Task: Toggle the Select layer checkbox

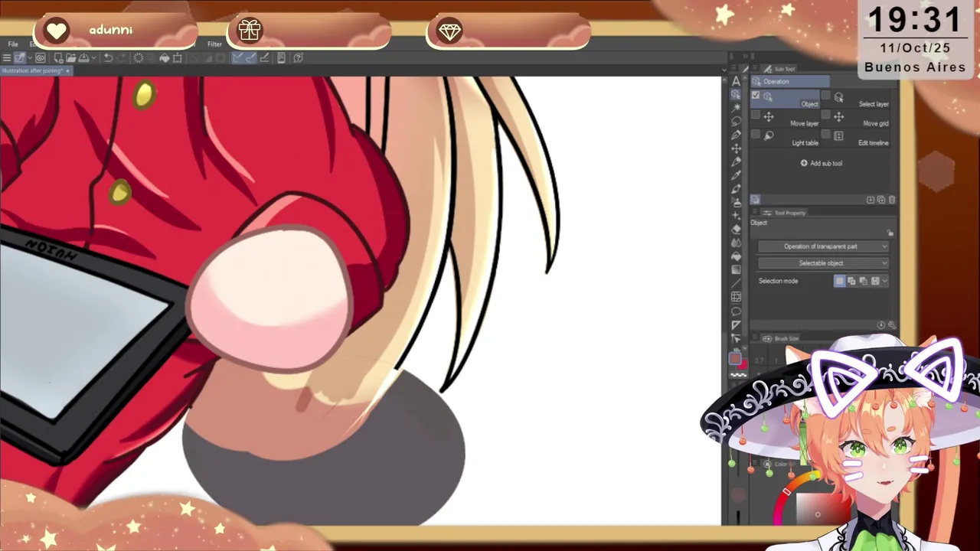Action: click(x=826, y=95)
